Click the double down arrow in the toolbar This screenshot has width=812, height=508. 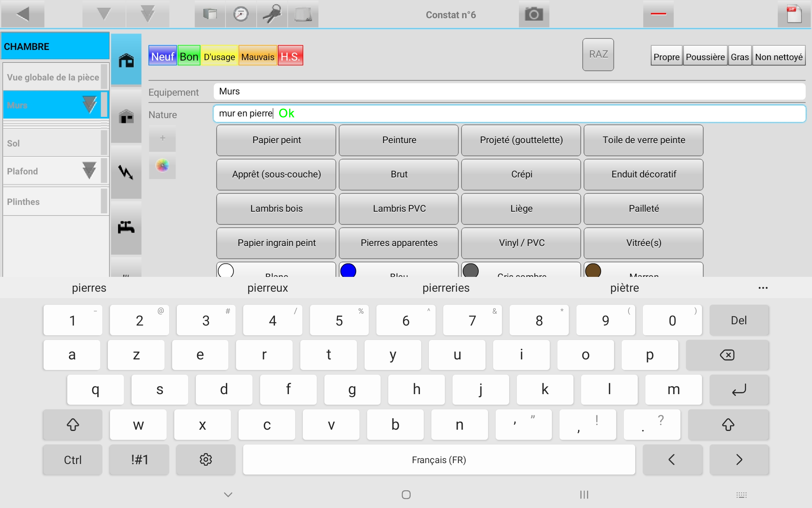(x=147, y=14)
